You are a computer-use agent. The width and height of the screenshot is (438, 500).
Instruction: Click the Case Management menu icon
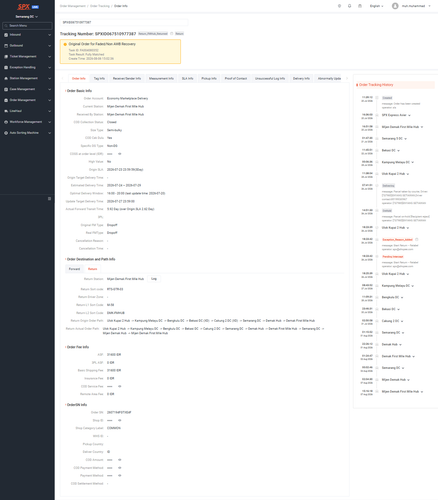pyautogui.click(x=6, y=89)
